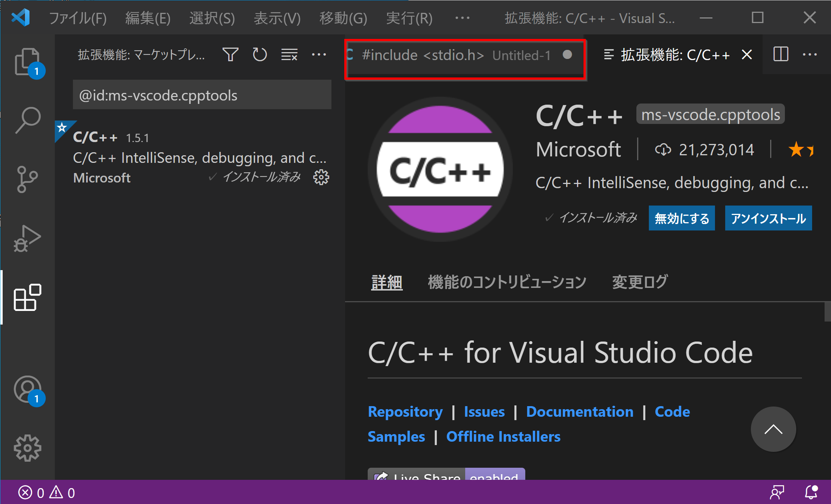Open notifications from the bell icon
Image resolution: width=831 pixels, height=504 pixels.
tap(811, 492)
